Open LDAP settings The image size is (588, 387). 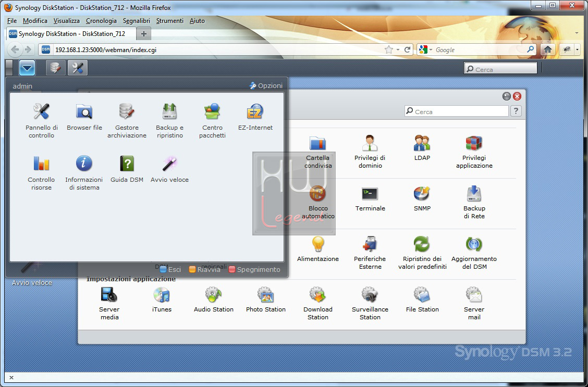tap(422, 148)
